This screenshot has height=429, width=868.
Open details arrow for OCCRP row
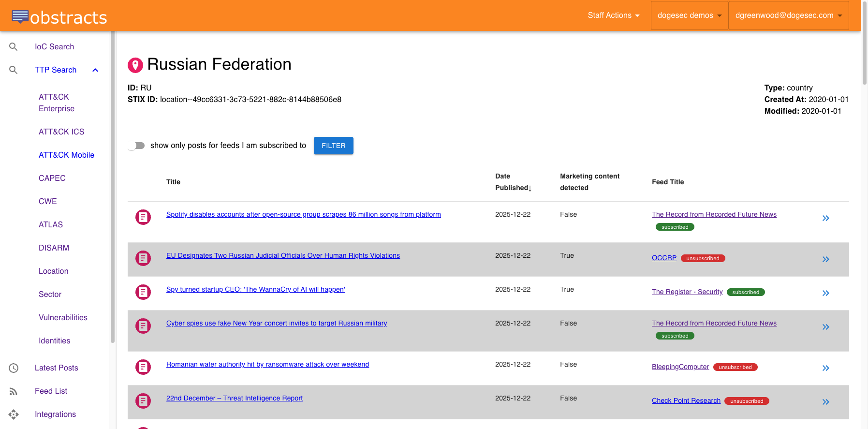825,259
